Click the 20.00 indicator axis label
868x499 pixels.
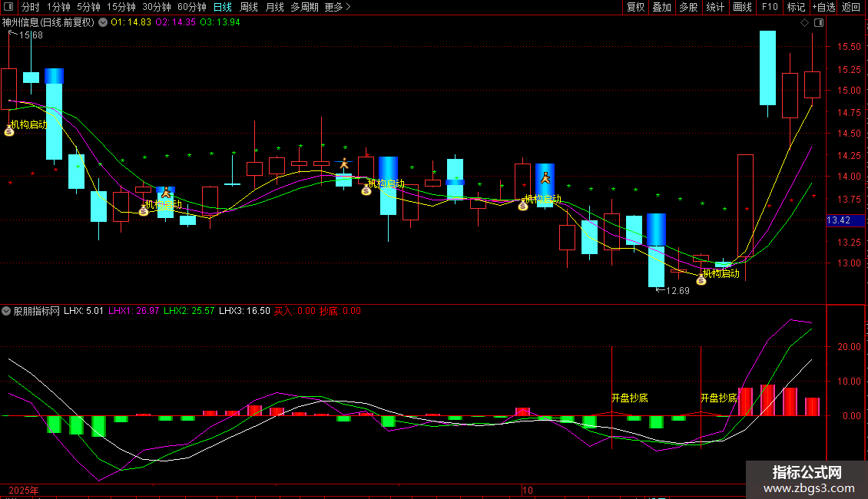(849, 347)
